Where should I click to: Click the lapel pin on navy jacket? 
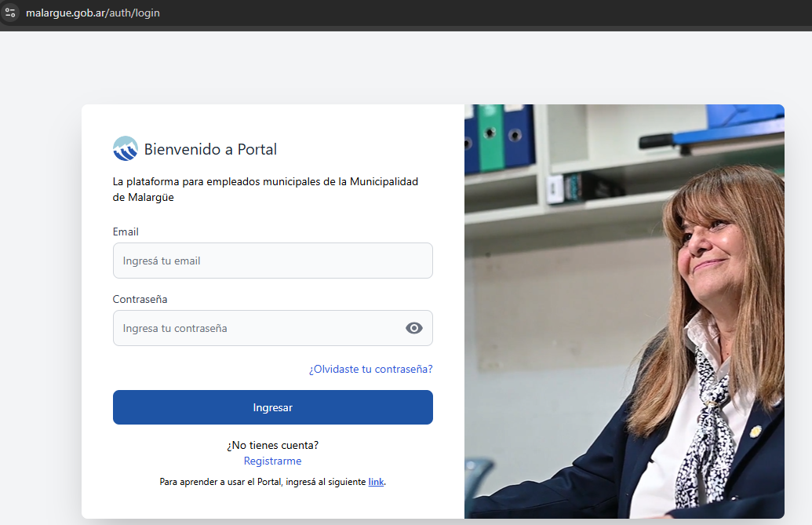coord(755,432)
